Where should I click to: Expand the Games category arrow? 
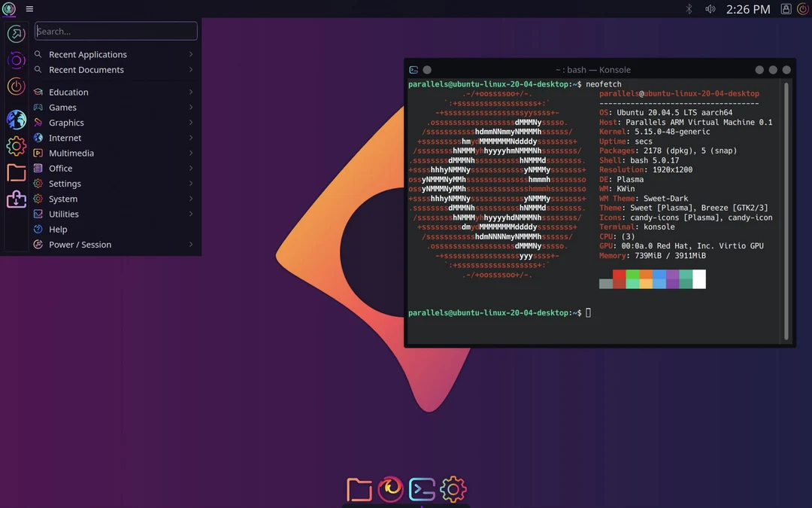(190, 107)
